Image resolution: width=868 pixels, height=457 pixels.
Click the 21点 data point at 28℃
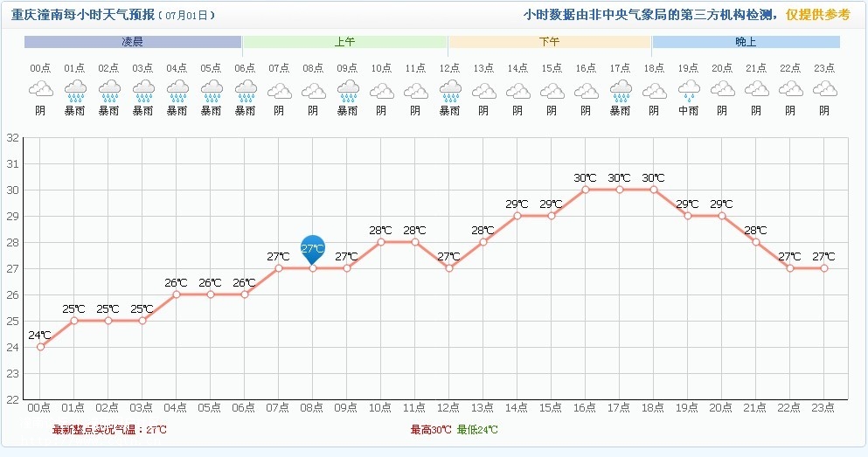pos(756,242)
